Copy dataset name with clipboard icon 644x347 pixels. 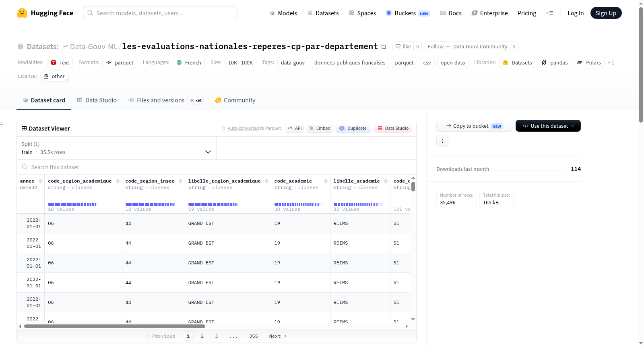click(383, 47)
